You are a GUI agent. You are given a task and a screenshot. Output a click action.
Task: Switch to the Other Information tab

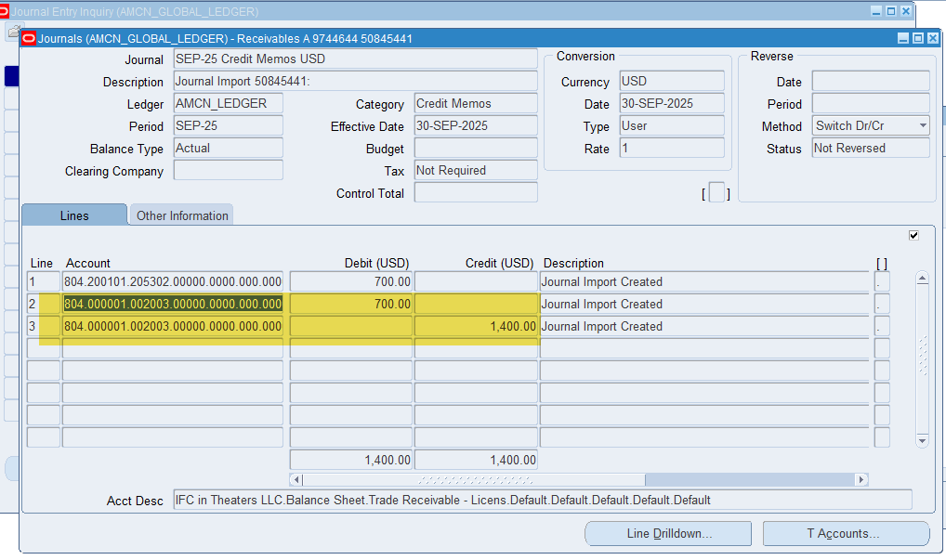point(181,215)
